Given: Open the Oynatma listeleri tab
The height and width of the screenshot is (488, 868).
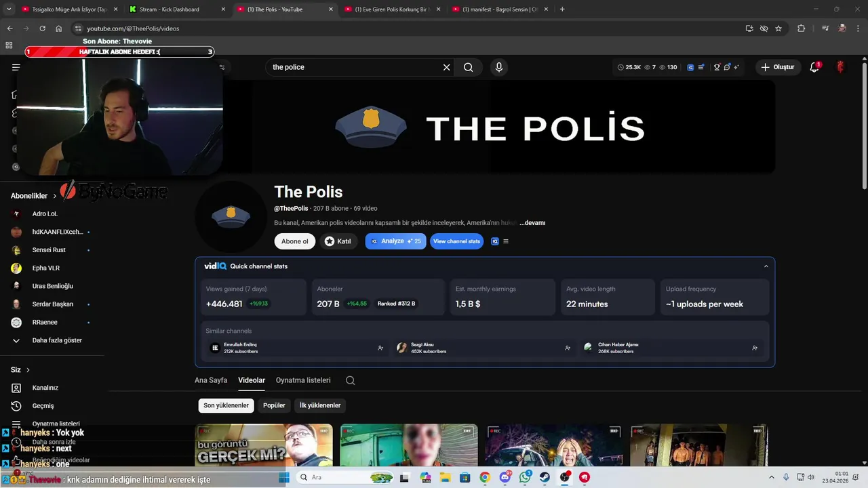Looking at the screenshot, I should click(x=303, y=380).
